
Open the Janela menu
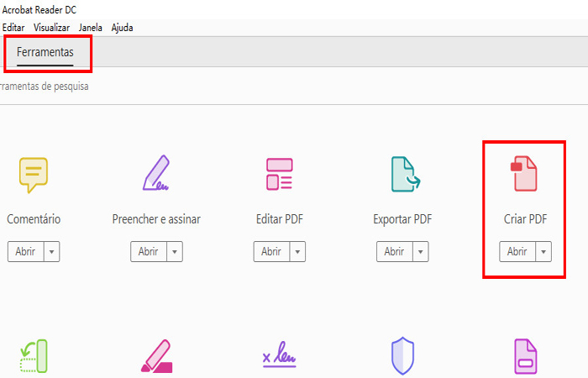[91, 28]
